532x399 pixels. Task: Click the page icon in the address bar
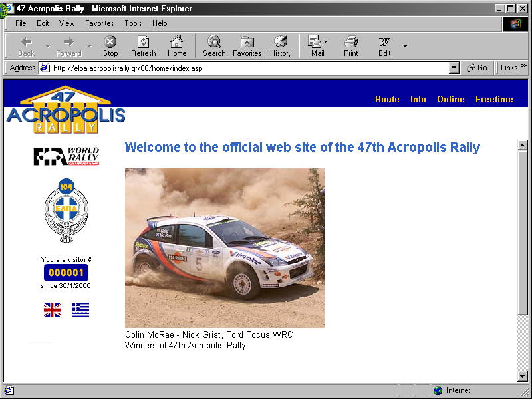pyautogui.click(x=45, y=68)
